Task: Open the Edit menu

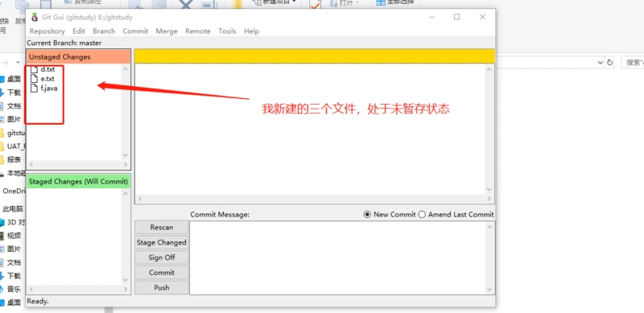Action: [x=79, y=31]
